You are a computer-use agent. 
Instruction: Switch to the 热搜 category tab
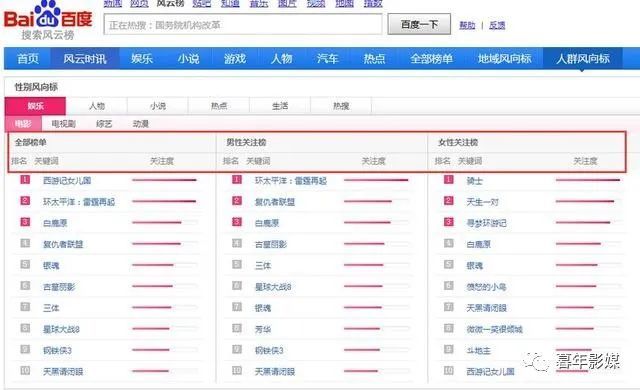click(341, 106)
